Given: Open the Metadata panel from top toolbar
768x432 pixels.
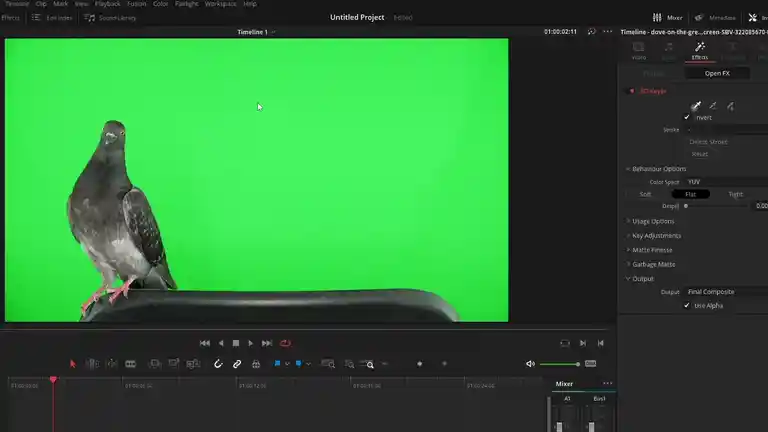Looking at the screenshot, I should pos(715,18).
